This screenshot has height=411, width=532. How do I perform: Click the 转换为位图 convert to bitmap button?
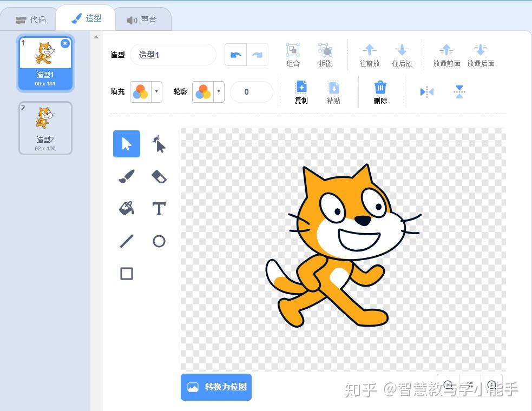coord(216,387)
